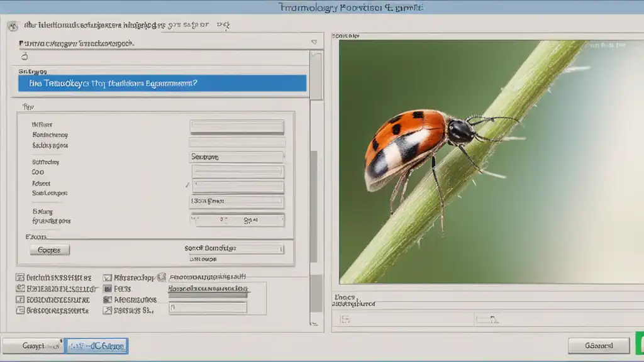This screenshot has height=362, width=644.
Task: Click the small icon at the preview panel's bottom-left
Action: pyautogui.click(x=343, y=320)
